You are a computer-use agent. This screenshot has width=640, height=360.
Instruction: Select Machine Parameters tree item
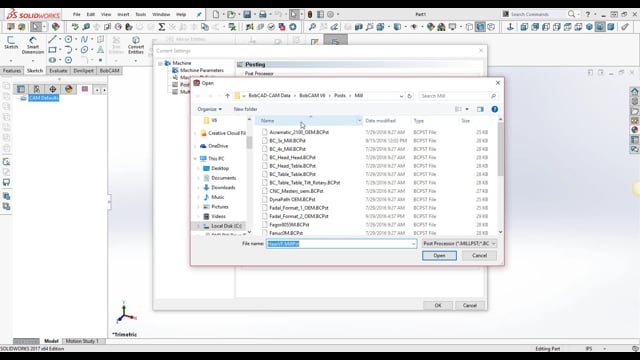click(202, 70)
